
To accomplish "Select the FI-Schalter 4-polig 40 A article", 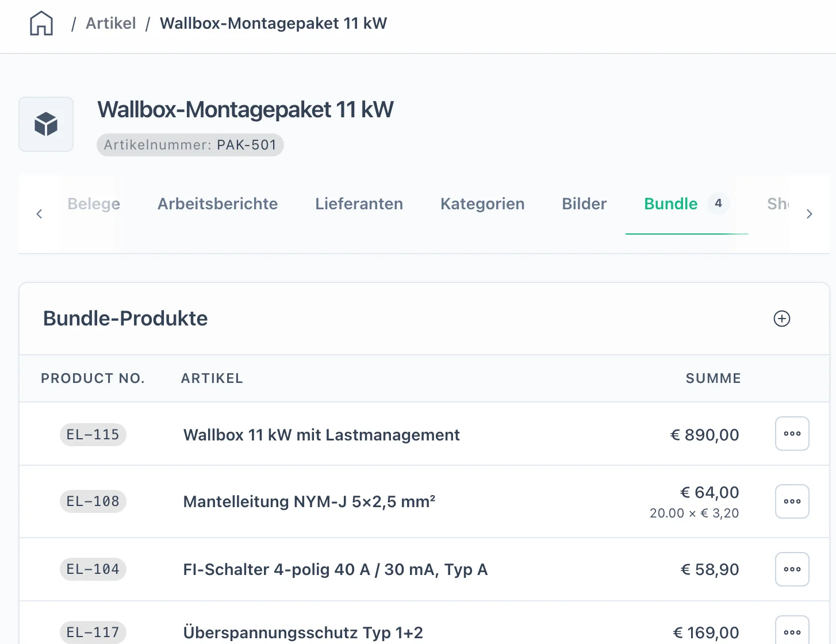I will tap(335, 569).
